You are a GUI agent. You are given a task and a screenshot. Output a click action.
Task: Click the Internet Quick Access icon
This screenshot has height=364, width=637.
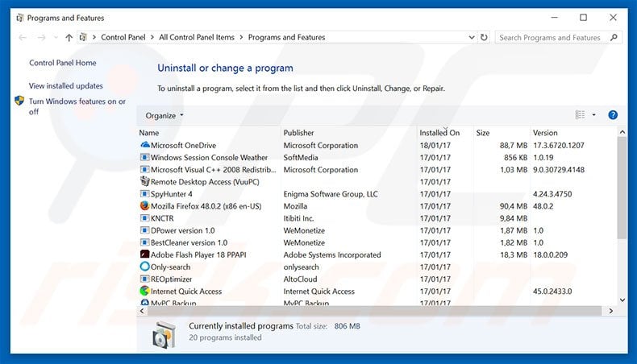144,291
